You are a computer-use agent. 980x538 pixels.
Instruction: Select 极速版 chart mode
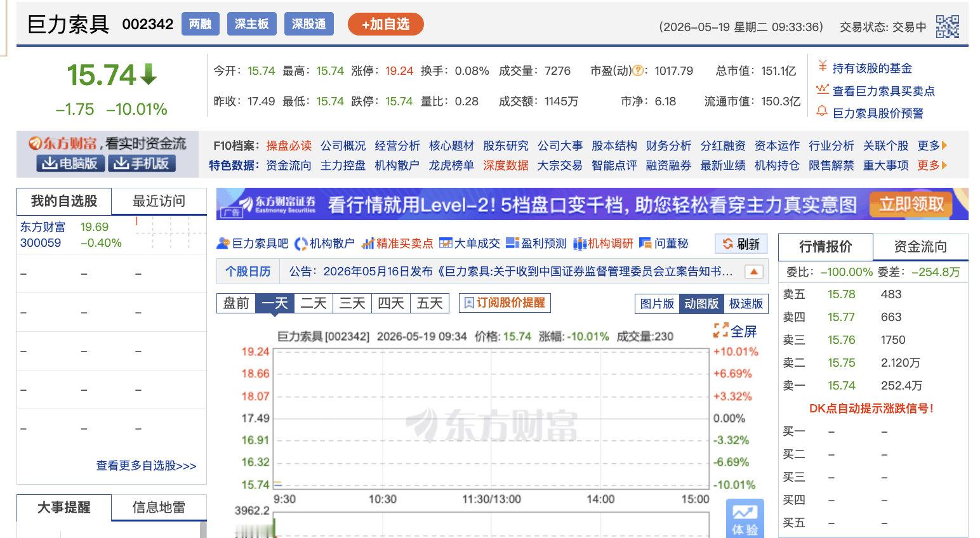tap(746, 304)
